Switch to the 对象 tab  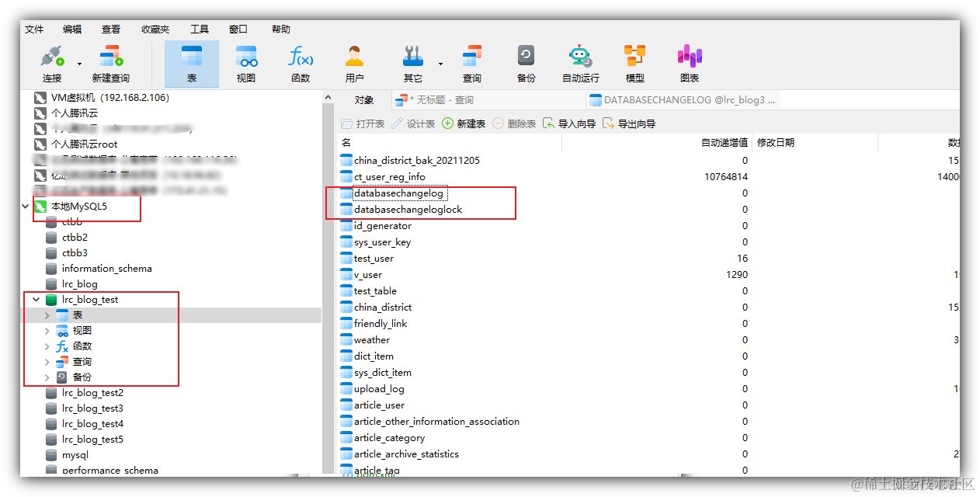coord(364,100)
